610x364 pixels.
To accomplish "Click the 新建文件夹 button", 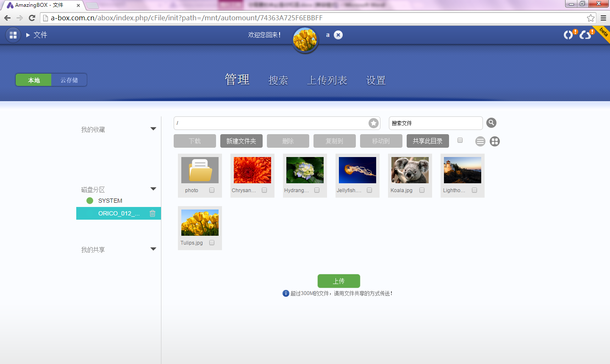I will pos(241,141).
